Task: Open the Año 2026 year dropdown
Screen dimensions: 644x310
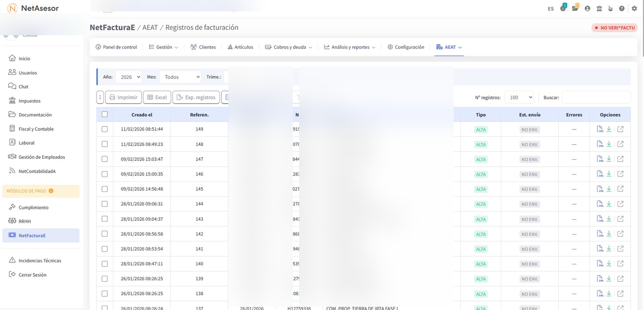Action: (128, 77)
